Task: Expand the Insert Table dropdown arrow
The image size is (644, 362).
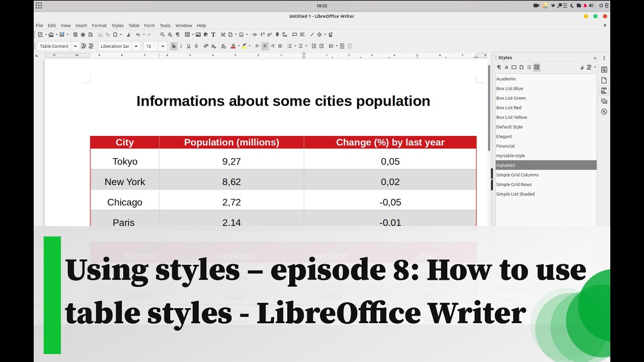Action: pyautogui.click(x=193, y=35)
